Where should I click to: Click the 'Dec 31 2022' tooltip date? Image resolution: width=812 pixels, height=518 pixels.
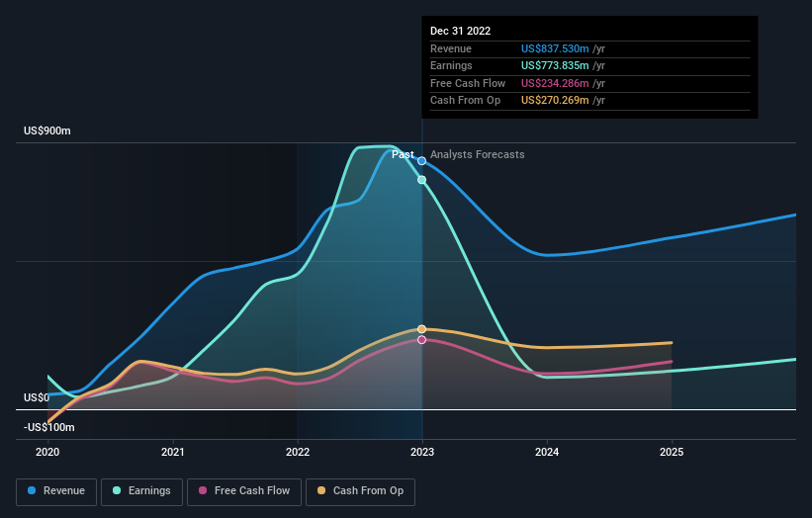[x=460, y=31]
